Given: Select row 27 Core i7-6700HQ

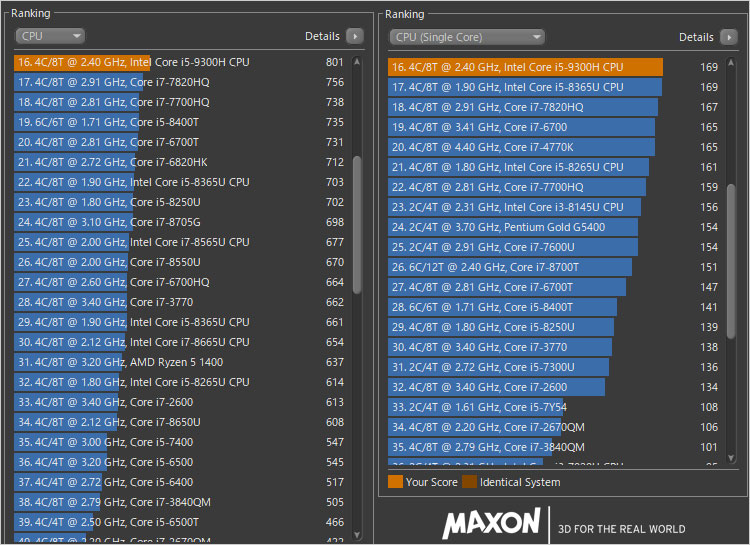Looking at the screenshot, I should point(180,282).
